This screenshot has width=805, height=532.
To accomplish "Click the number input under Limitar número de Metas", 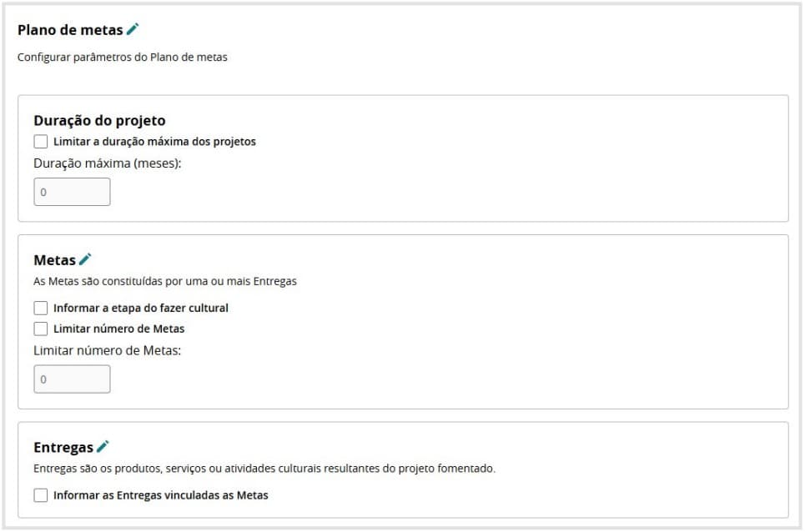I will pos(72,379).
